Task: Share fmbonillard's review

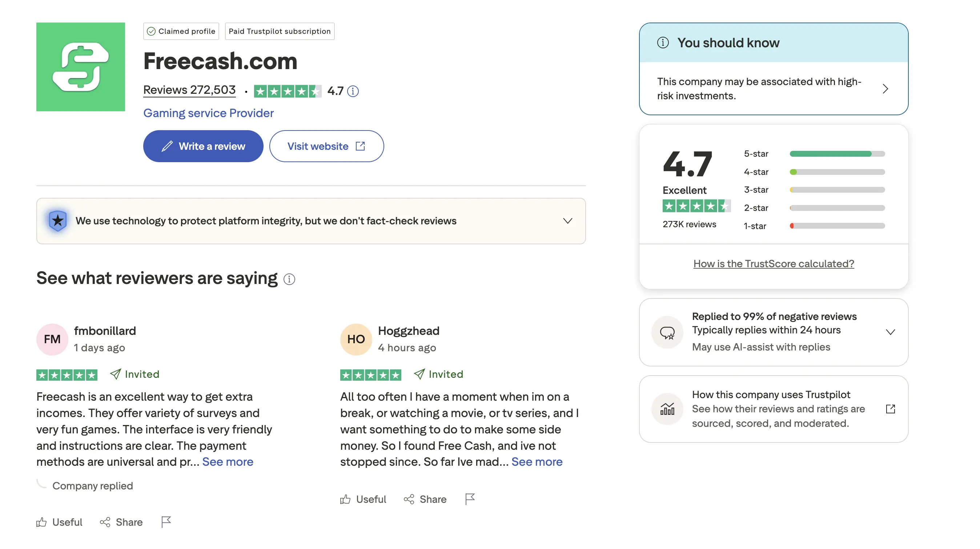Action: pos(121,522)
